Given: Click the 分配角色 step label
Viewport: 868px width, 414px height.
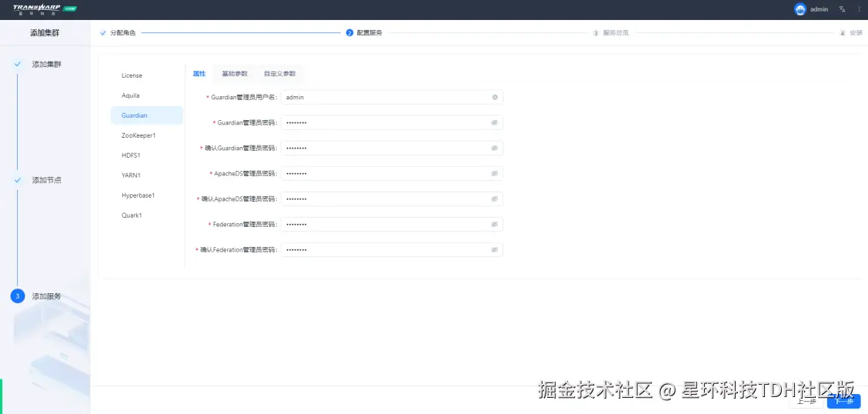Looking at the screenshot, I should (x=122, y=33).
